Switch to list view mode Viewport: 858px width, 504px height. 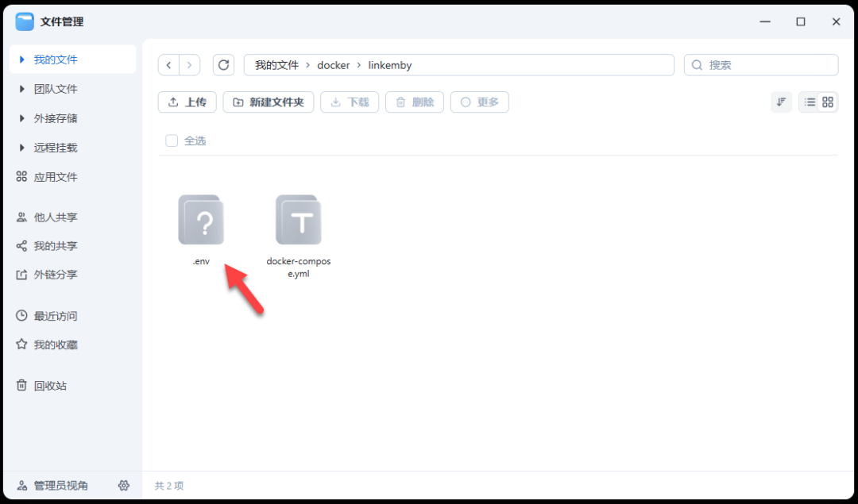pos(808,102)
